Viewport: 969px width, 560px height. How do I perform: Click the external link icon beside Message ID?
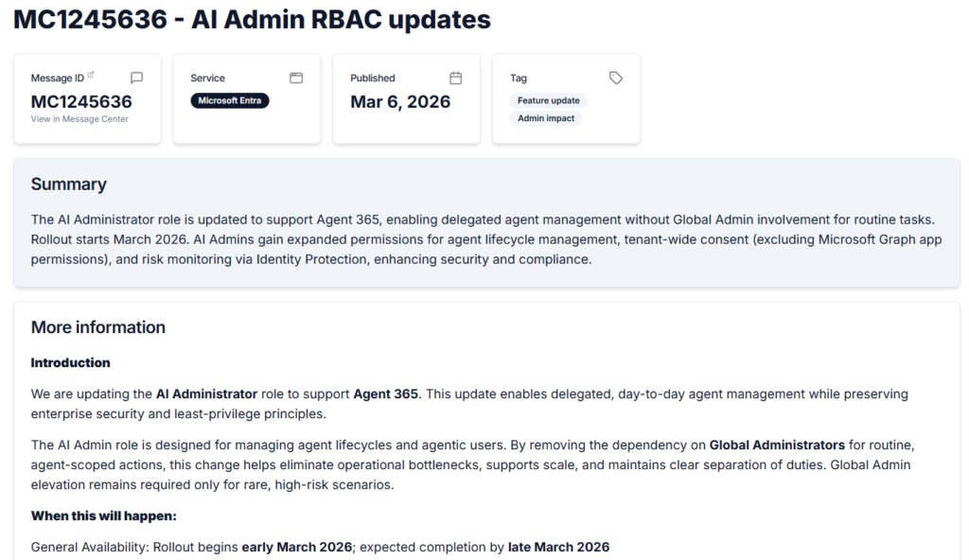click(91, 76)
